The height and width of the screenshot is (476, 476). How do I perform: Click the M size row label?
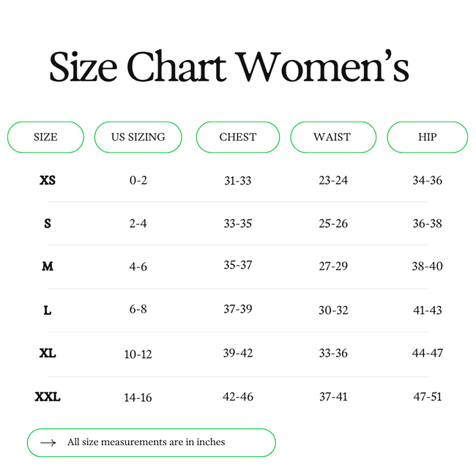click(x=48, y=267)
